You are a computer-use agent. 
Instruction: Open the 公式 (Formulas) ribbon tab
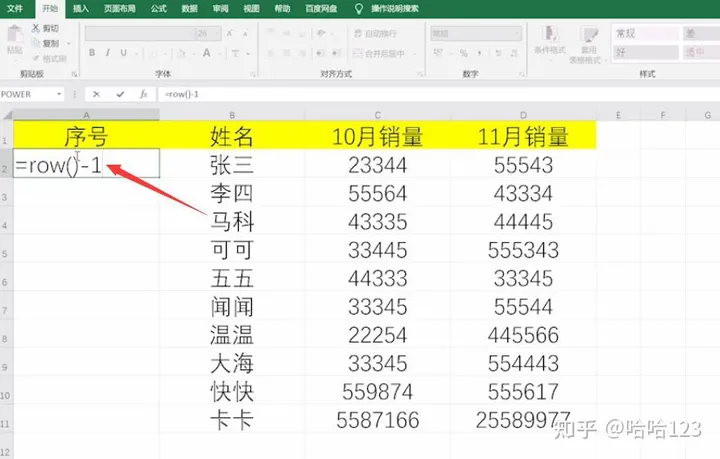coord(158,8)
